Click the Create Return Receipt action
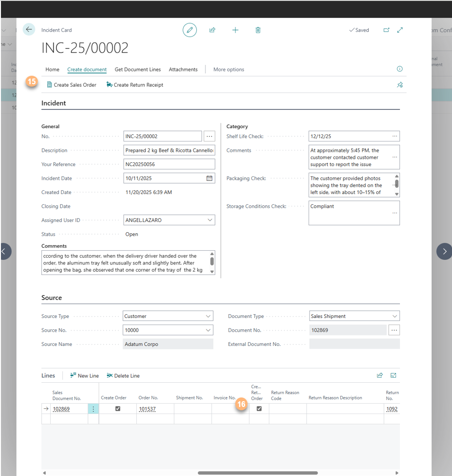The height and width of the screenshot is (476, 452). tap(135, 85)
